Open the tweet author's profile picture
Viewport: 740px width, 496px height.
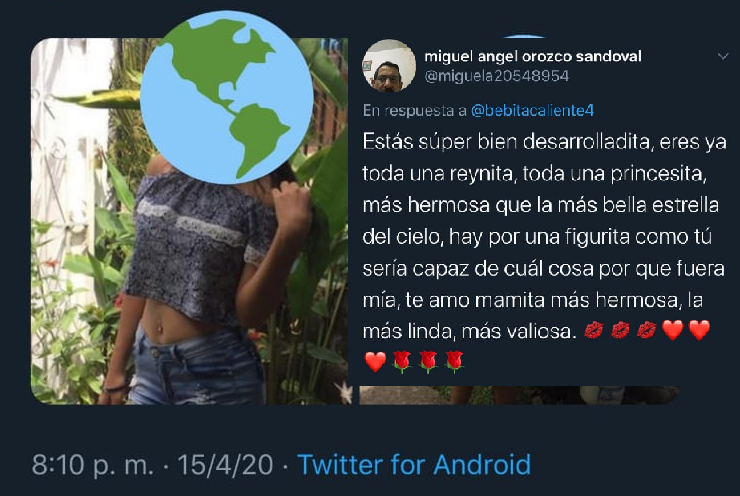[x=389, y=66]
